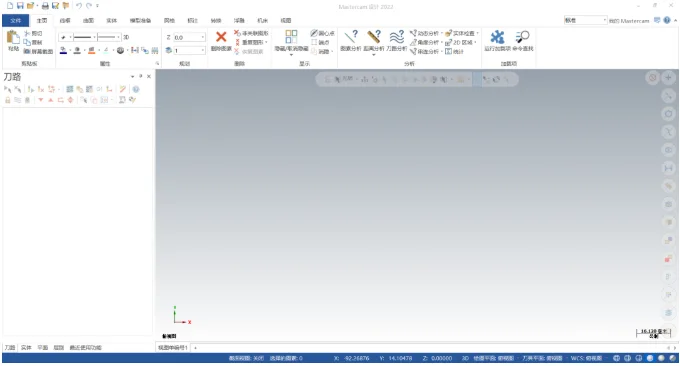
Task: Select the 平面 tab at panel bottom
Action: point(42,347)
